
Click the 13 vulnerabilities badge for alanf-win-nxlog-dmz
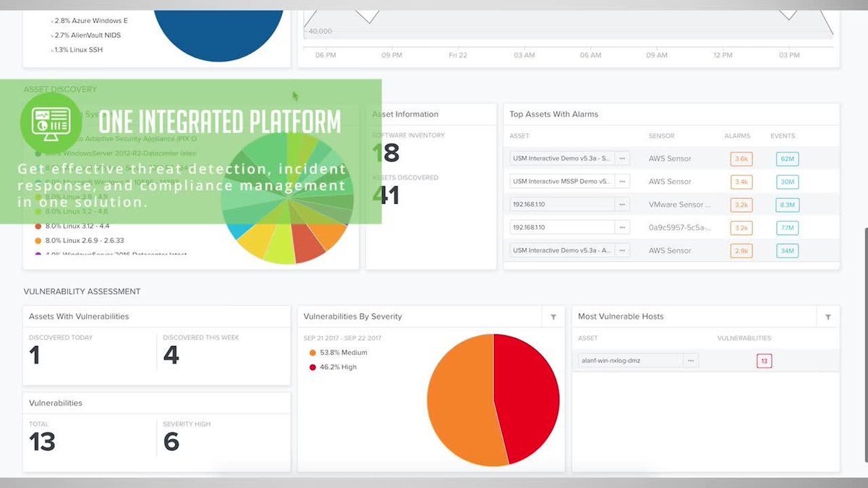pos(765,361)
